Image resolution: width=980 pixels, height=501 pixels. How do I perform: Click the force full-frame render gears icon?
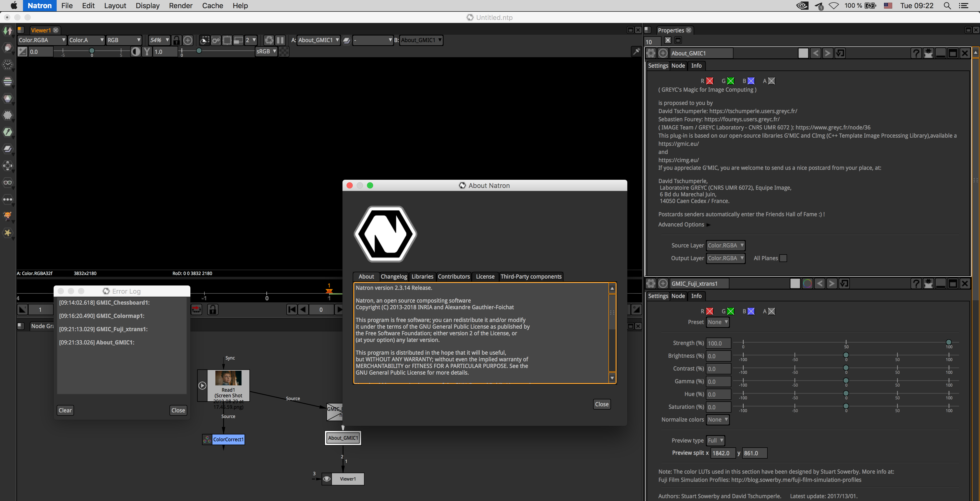[216, 40]
